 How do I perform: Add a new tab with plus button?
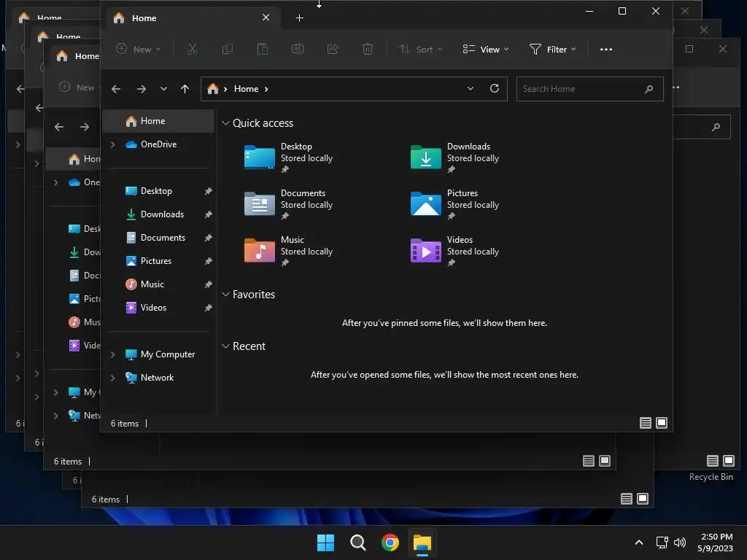coord(299,18)
